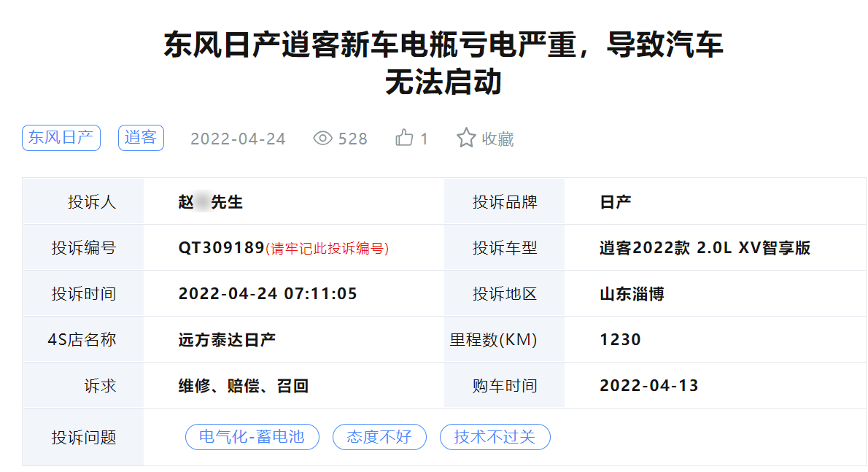
Task: Click the 投诉编号 row label
Action: [x=84, y=248]
